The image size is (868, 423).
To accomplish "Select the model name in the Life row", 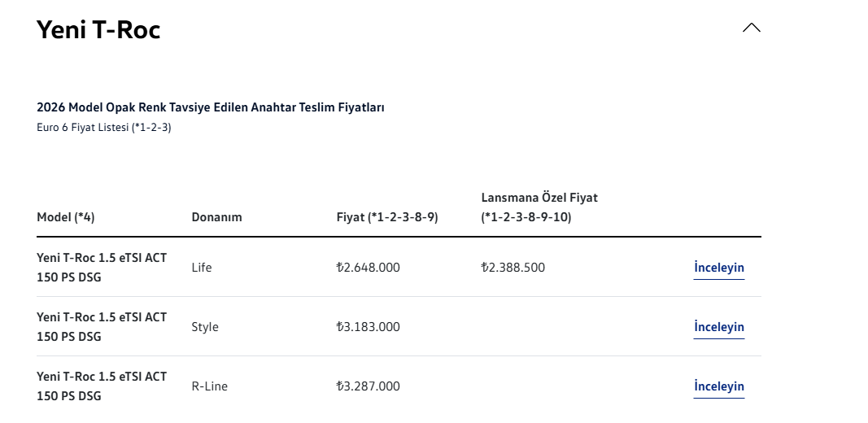I will pos(102,267).
